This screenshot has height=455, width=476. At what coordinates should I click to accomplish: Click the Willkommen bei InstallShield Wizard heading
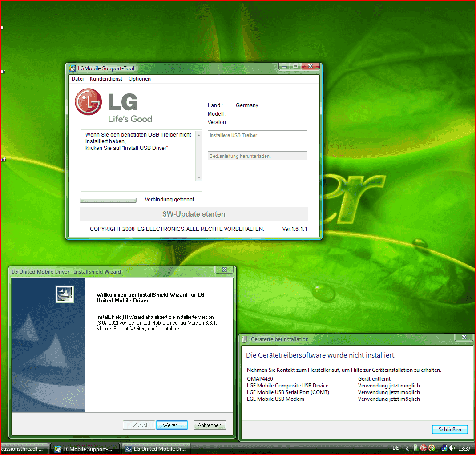(x=150, y=298)
